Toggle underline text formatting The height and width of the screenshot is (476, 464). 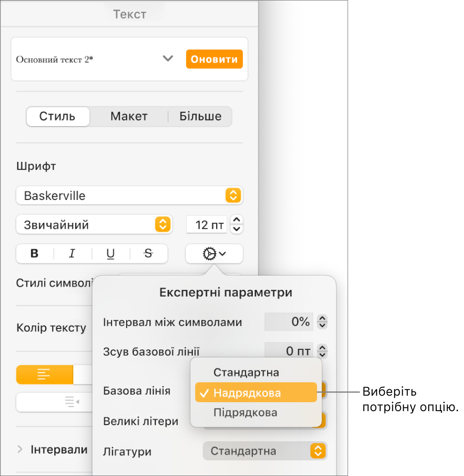coord(111,254)
